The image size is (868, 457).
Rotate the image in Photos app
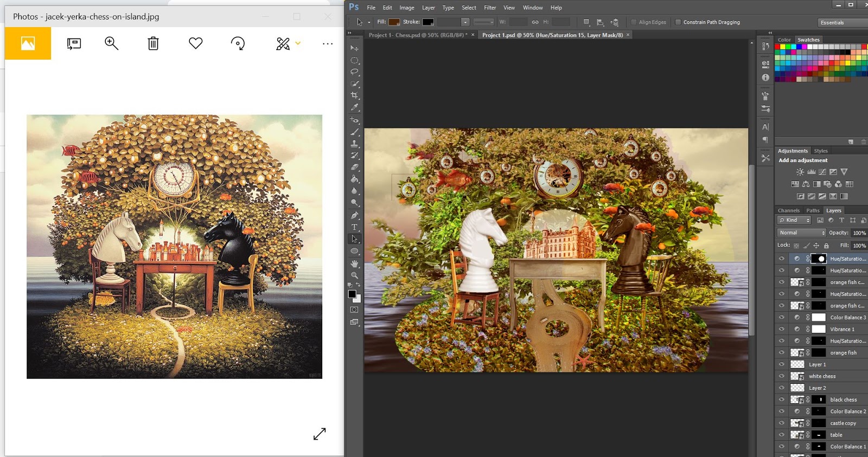tap(238, 43)
